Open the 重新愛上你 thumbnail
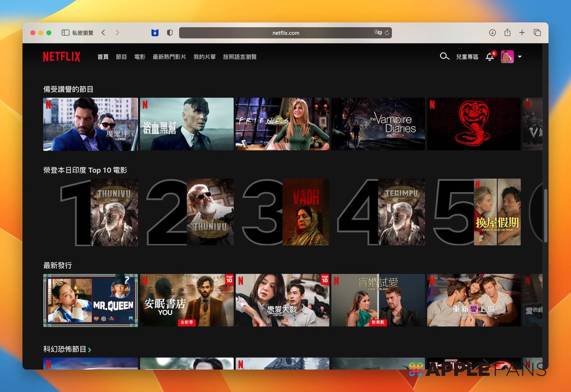 (474, 300)
